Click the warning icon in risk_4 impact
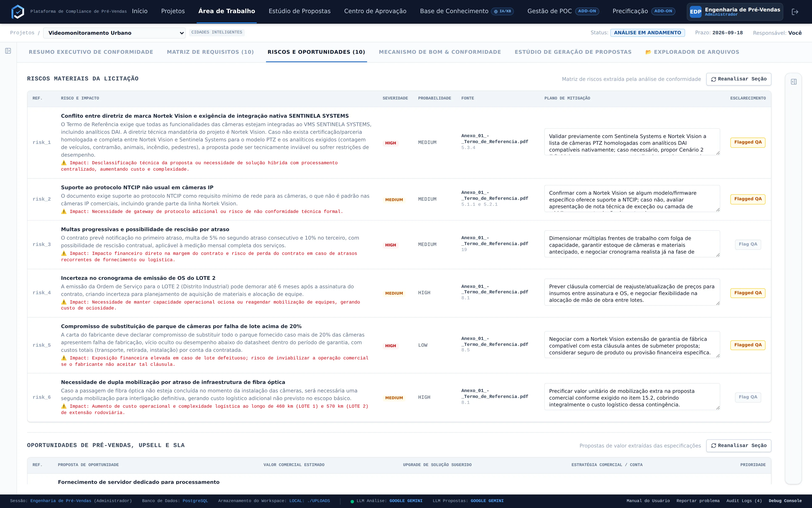The width and height of the screenshot is (812, 508). pyautogui.click(x=64, y=302)
